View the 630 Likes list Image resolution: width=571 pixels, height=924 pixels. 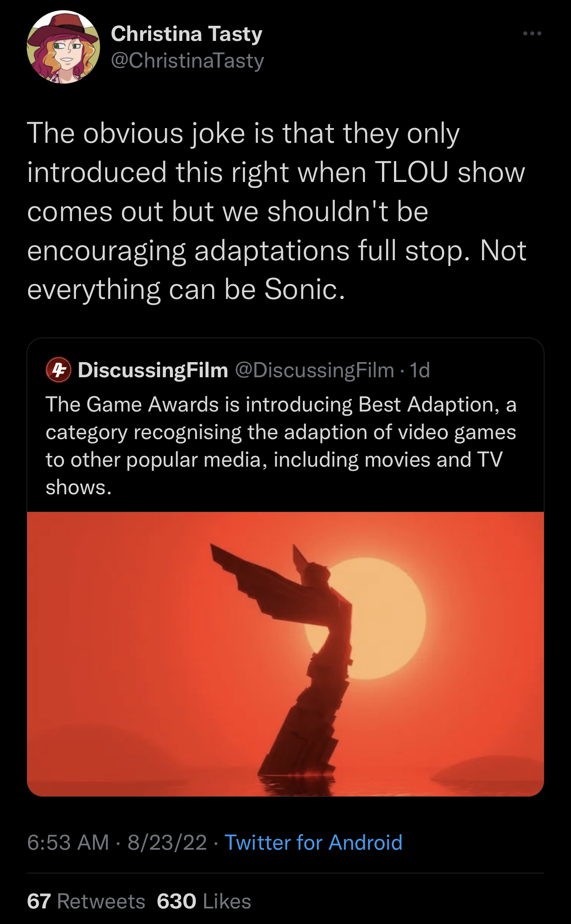204,902
